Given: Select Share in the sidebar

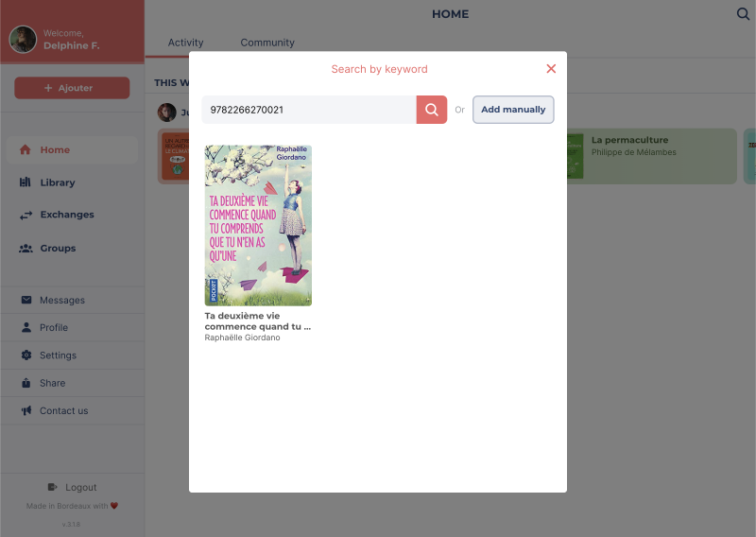Looking at the screenshot, I should (x=73, y=383).
